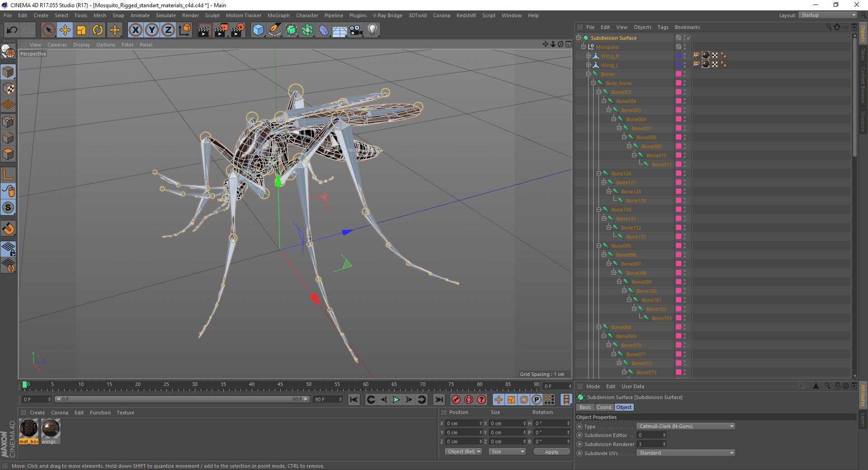This screenshot has width=868, height=470.
Task: Enable Axis mode
Action: (8, 174)
